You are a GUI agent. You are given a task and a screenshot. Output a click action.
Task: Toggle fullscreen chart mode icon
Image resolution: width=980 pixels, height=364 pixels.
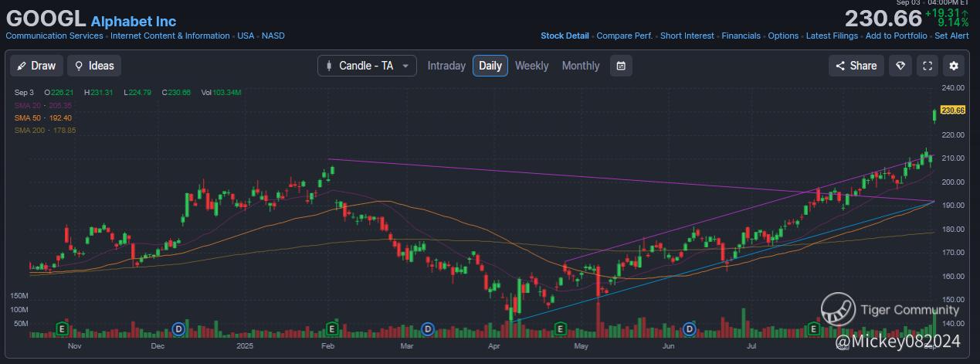click(927, 66)
